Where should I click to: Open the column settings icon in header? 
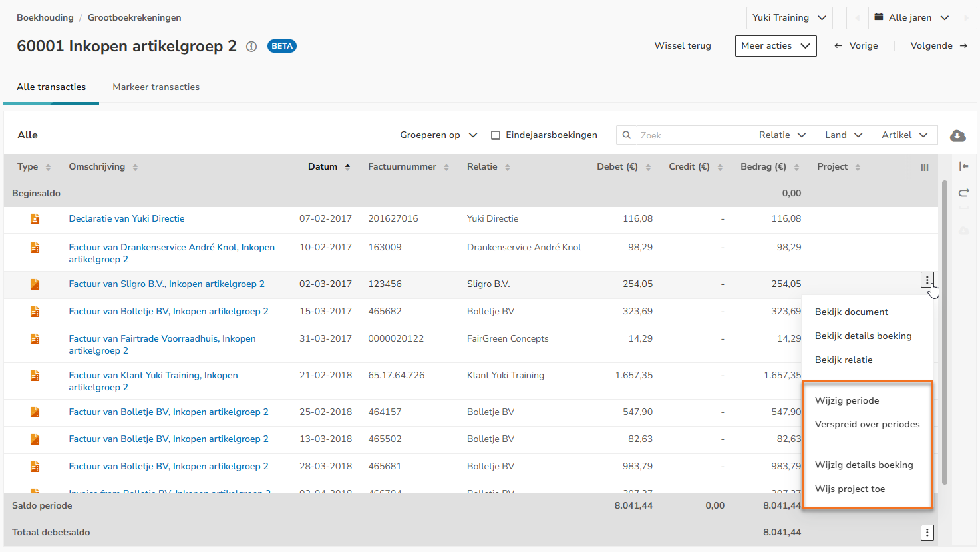[924, 168]
